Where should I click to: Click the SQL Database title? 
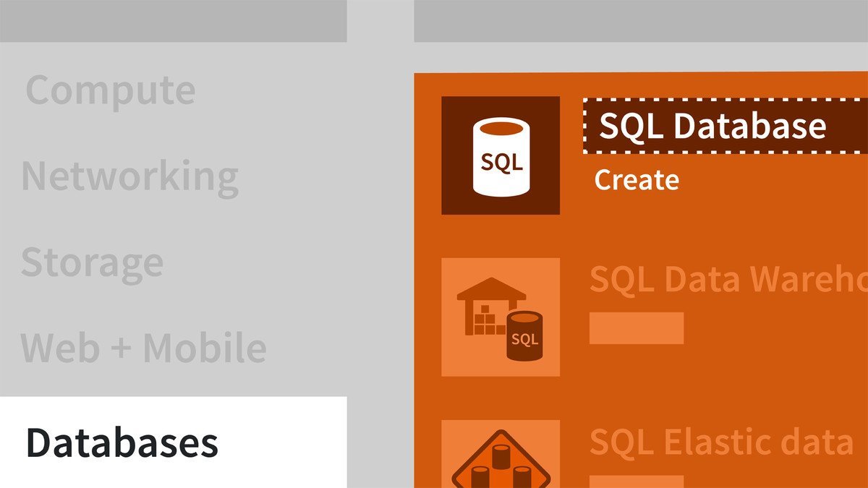pyautogui.click(x=712, y=127)
